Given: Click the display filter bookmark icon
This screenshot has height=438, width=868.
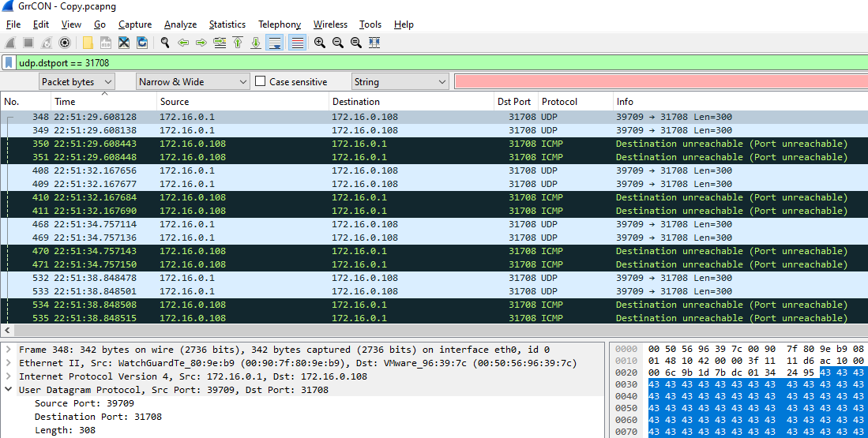Looking at the screenshot, I should pos(9,62).
